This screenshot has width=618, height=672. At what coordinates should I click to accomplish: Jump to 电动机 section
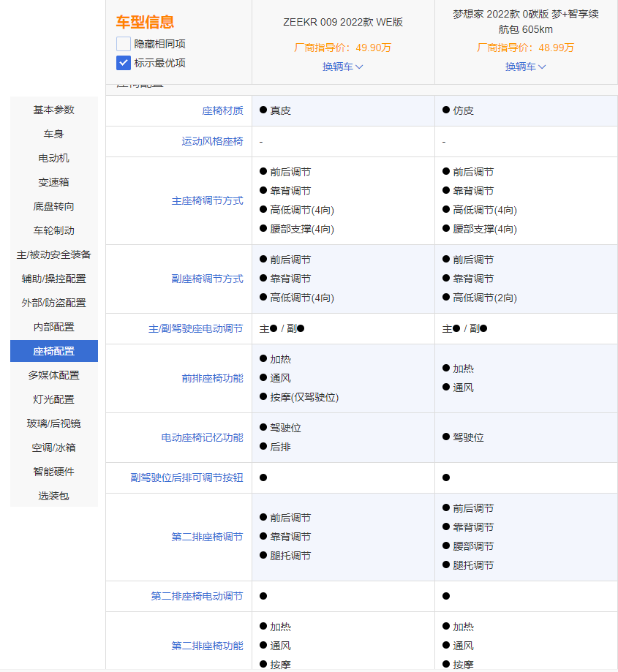[x=53, y=158]
